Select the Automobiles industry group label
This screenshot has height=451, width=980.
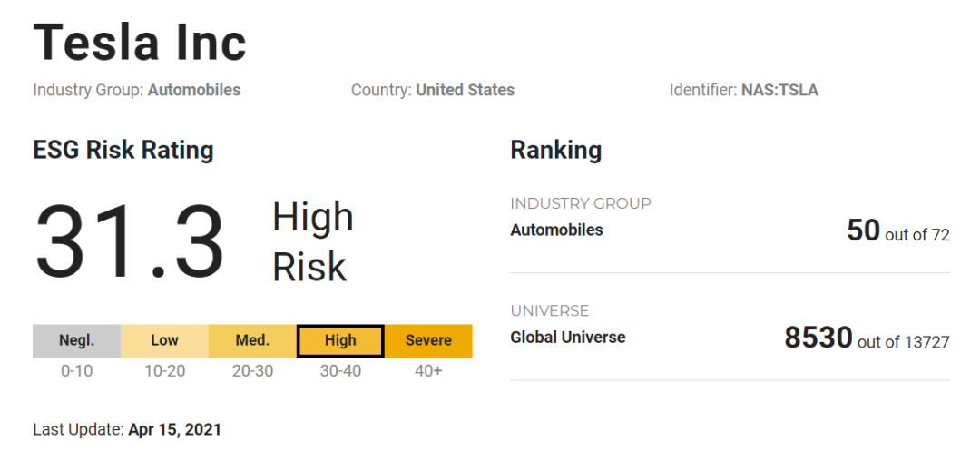(x=194, y=90)
